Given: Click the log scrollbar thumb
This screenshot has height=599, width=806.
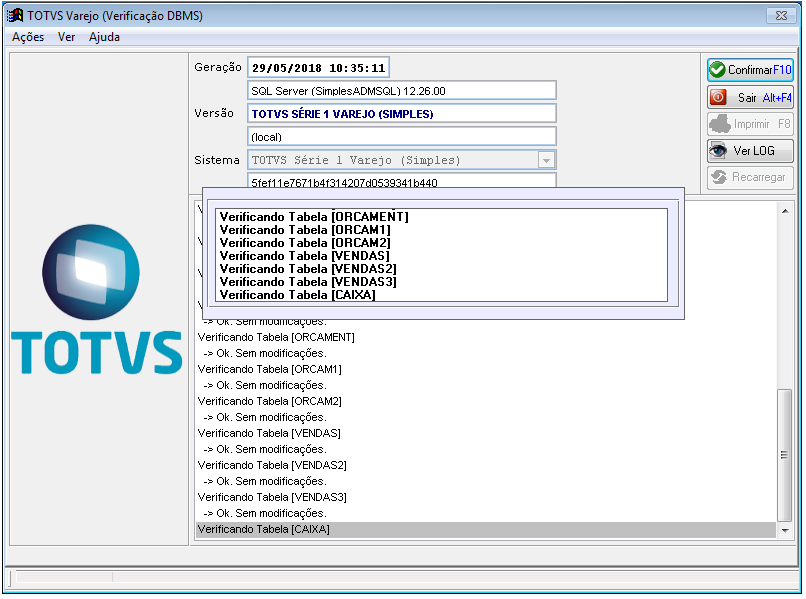Looking at the screenshot, I should pyautogui.click(x=784, y=455).
